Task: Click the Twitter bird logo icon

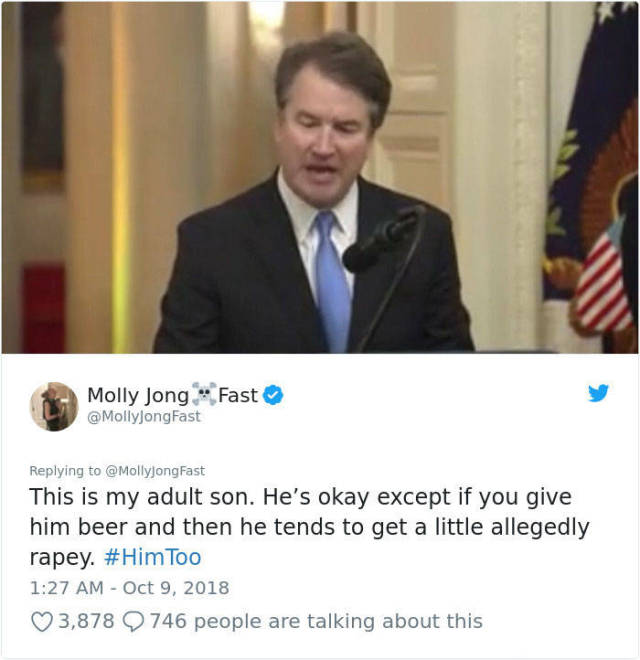Action: coord(598,394)
